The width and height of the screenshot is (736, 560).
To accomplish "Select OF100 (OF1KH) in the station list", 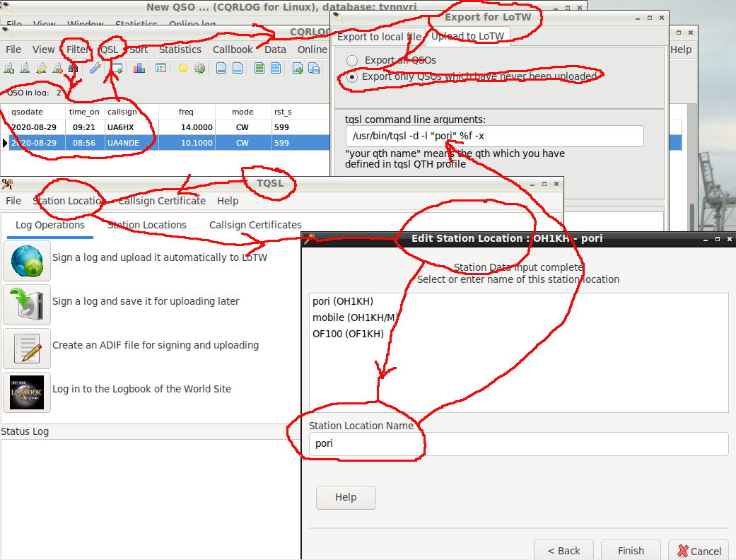I will pos(349,334).
